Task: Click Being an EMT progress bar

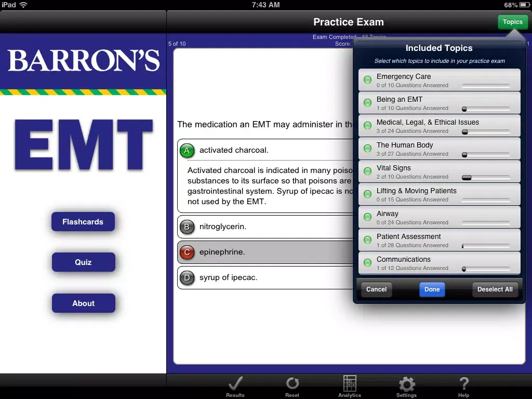Action: point(486,109)
